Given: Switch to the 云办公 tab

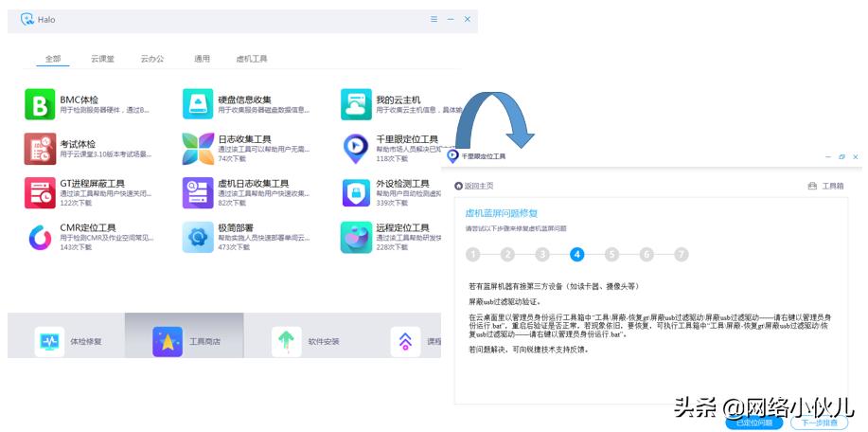Looking at the screenshot, I should click(x=152, y=59).
